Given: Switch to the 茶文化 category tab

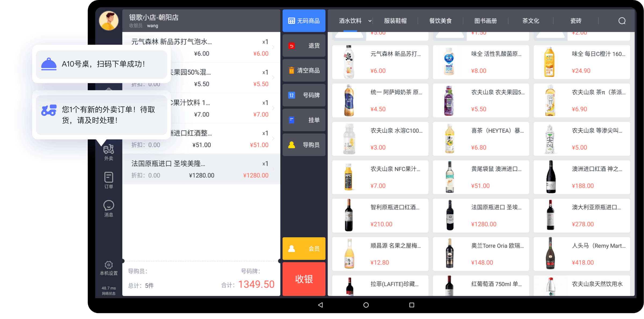Looking at the screenshot, I should coord(530,21).
